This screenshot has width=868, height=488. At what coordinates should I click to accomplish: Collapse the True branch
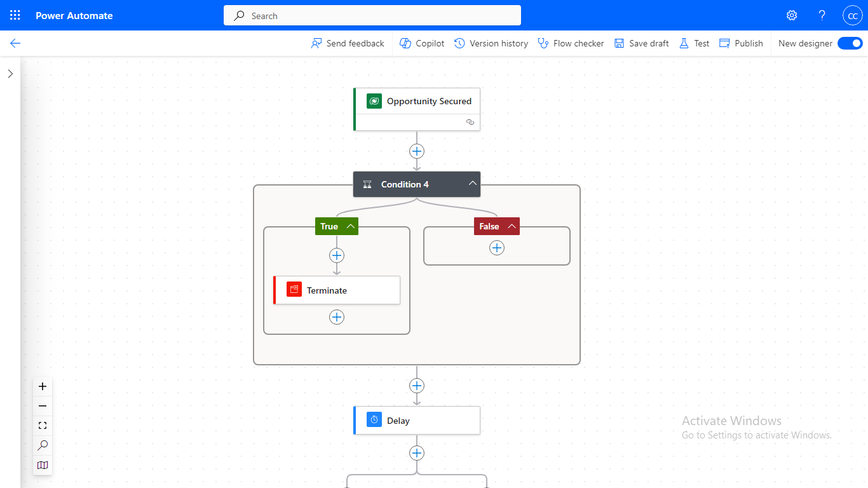(x=350, y=226)
